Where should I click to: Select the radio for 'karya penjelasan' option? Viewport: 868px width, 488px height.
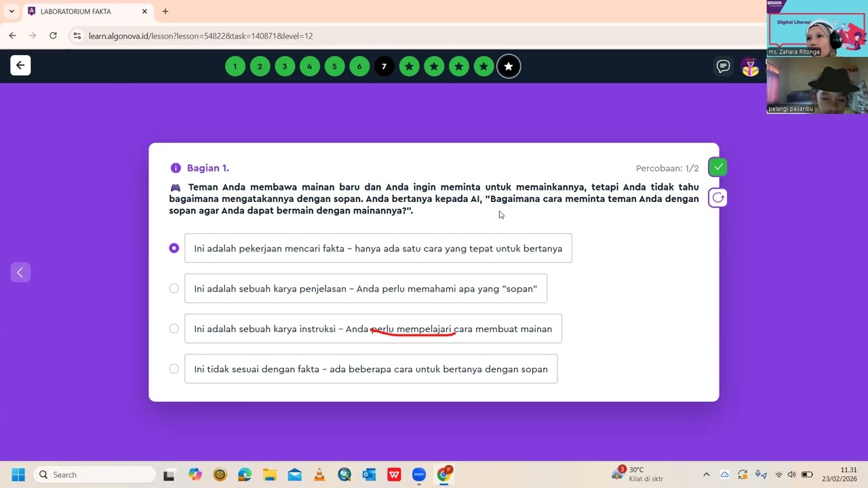(174, 288)
